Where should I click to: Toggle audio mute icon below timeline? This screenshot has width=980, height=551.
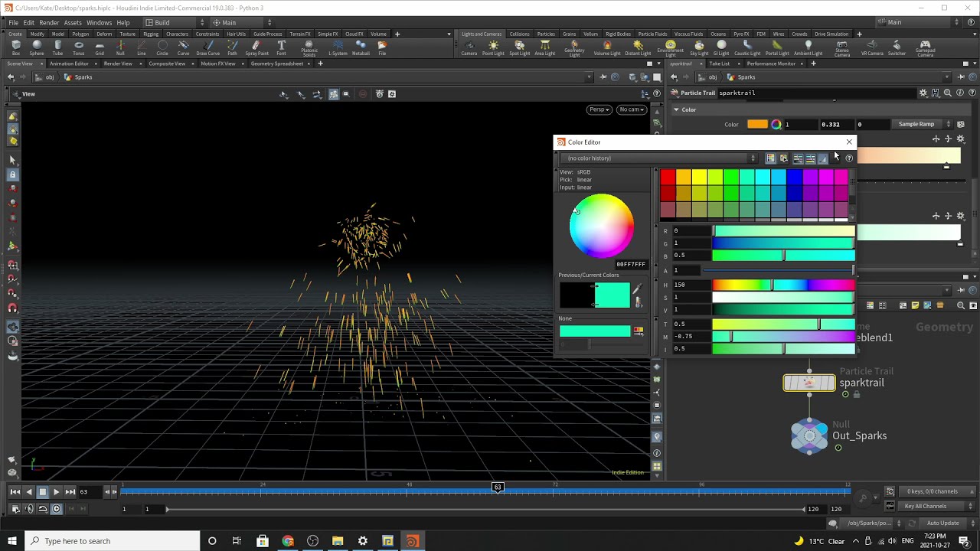pos(30,509)
